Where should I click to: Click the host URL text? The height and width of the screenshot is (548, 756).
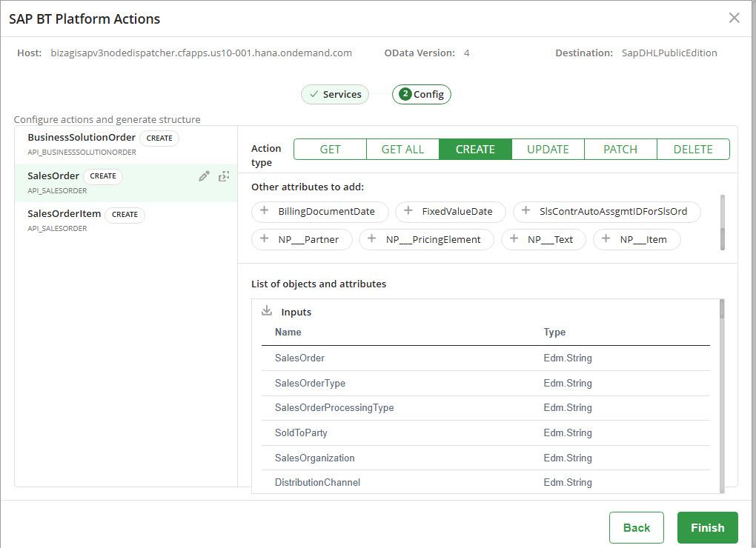[x=201, y=53]
